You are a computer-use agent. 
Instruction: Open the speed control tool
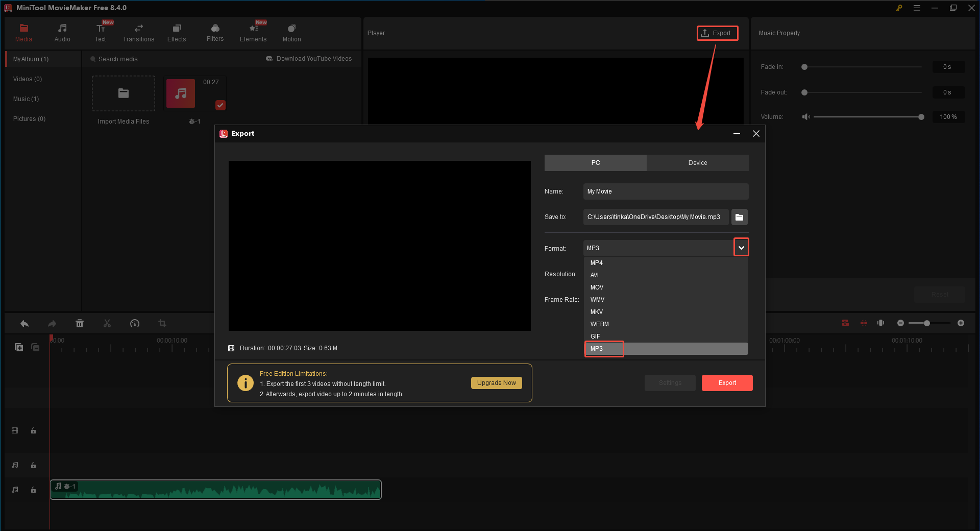135,323
